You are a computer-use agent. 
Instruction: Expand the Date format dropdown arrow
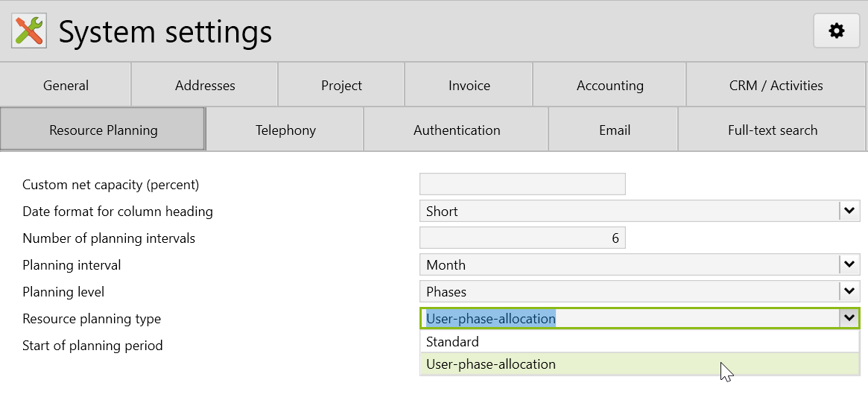pyautogui.click(x=849, y=212)
